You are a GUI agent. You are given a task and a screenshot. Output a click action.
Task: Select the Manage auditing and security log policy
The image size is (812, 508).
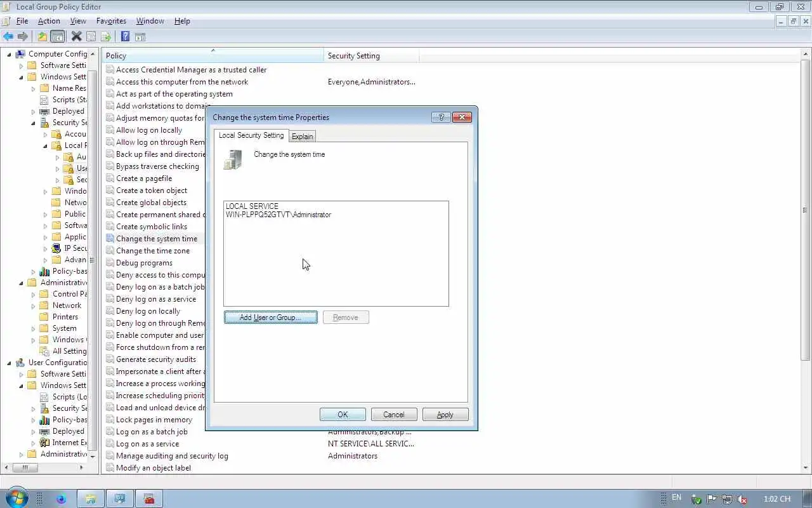tap(172, 456)
